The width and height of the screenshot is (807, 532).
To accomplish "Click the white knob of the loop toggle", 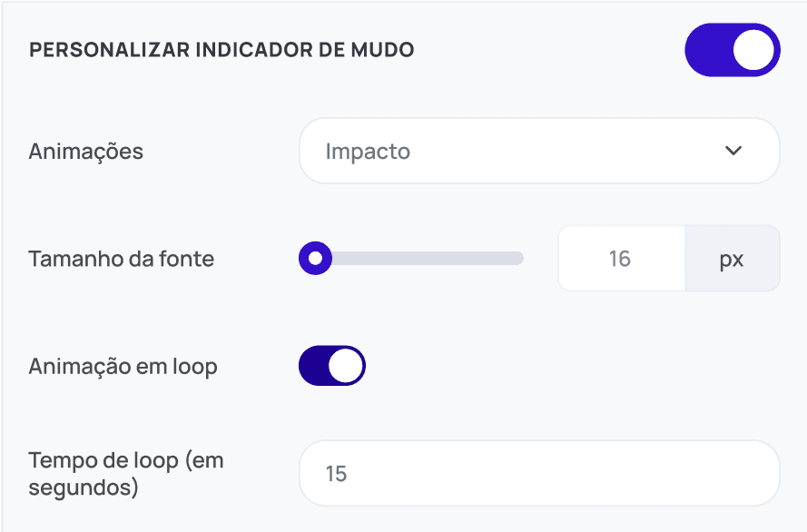I will tap(345, 366).
